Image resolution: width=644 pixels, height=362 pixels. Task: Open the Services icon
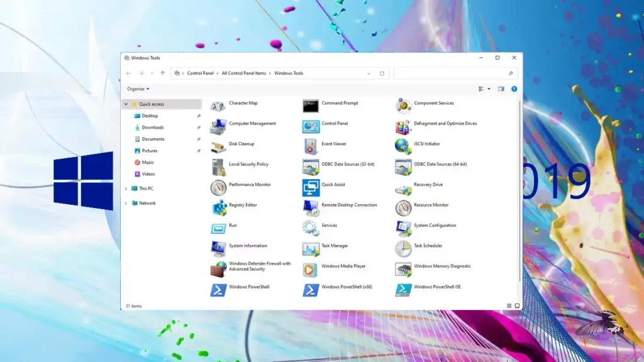tap(311, 229)
